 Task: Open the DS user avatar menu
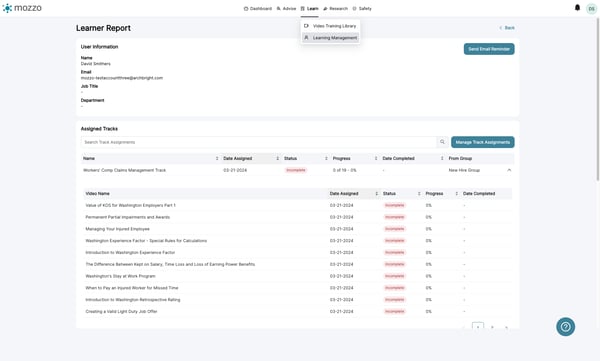(x=591, y=8)
